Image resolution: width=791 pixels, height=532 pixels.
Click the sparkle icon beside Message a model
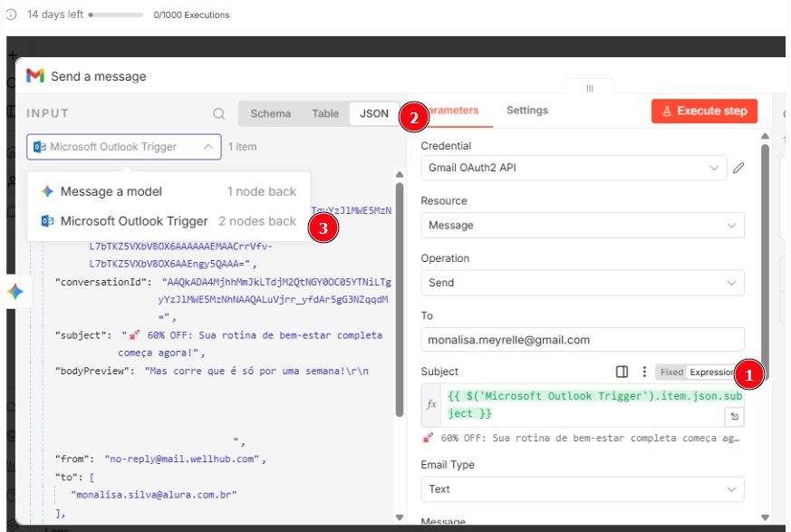(46, 191)
